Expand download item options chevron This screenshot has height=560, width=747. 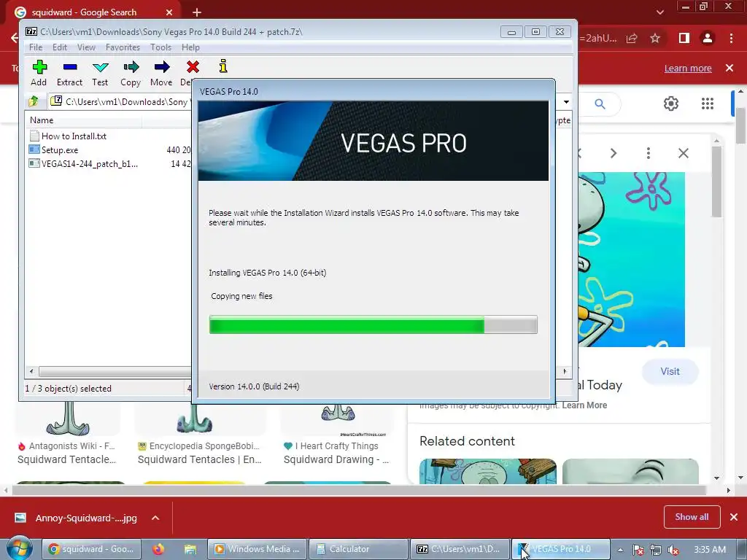[x=155, y=518]
